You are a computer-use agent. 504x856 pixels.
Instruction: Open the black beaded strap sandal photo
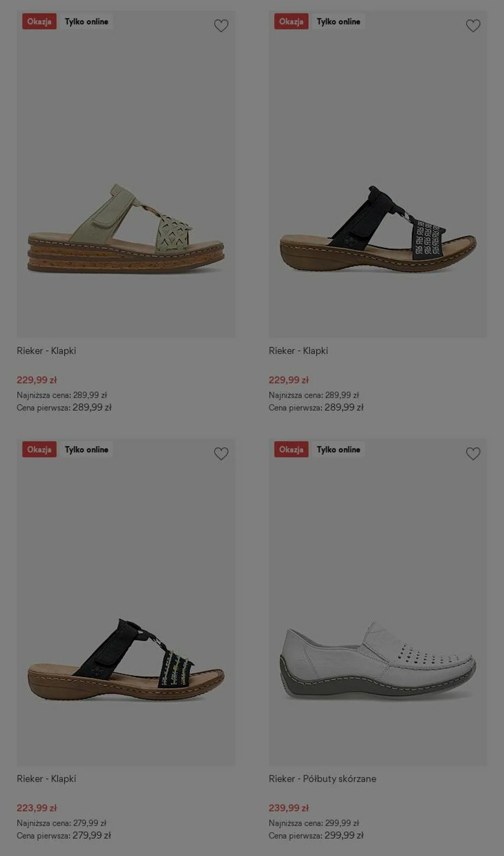pos(126,602)
